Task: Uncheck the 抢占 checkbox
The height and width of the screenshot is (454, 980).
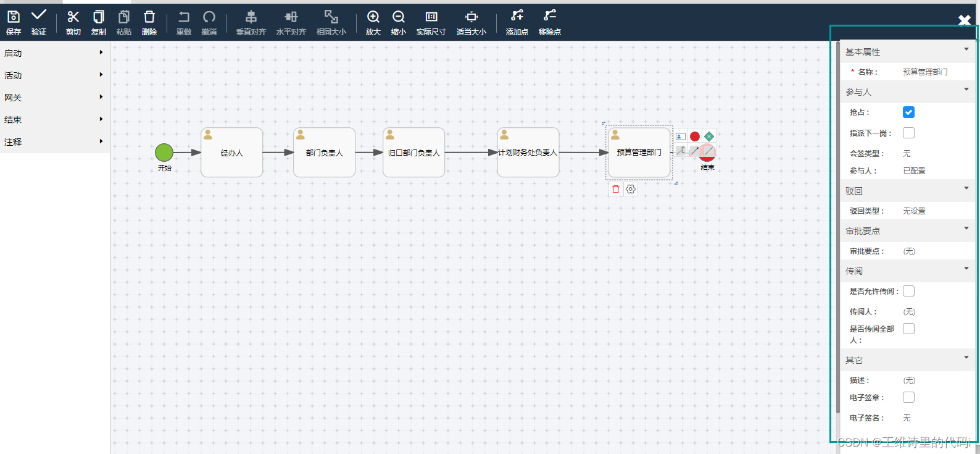Action: tap(908, 112)
